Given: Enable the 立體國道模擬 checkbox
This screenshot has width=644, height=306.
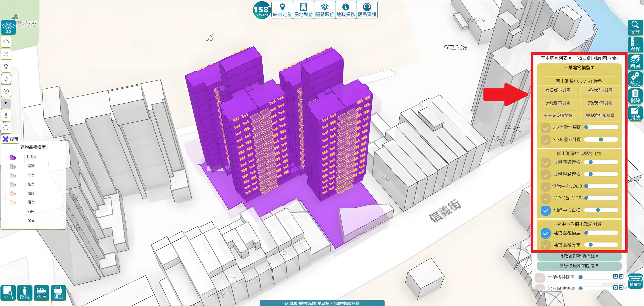Looking at the screenshot, I should [x=545, y=163].
